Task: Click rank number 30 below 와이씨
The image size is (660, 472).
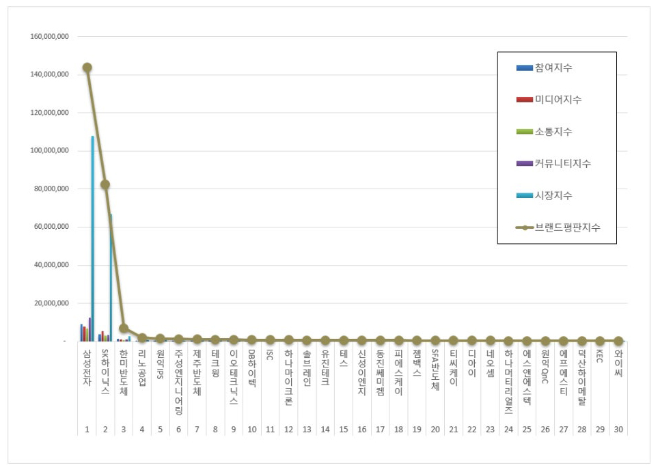Action: tap(618, 428)
